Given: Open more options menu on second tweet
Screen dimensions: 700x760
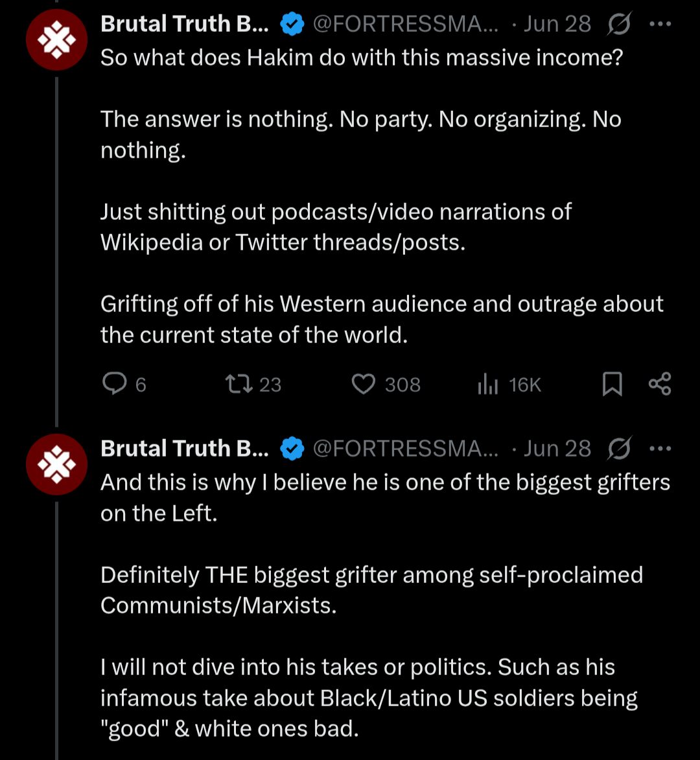Looking at the screenshot, I should (x=660, y=449).
